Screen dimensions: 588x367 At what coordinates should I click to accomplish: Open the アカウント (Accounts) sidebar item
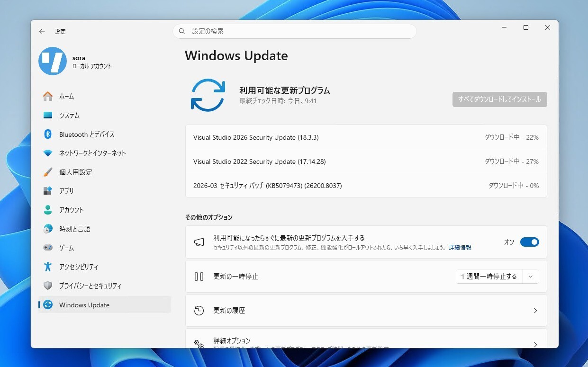point(71,210)
